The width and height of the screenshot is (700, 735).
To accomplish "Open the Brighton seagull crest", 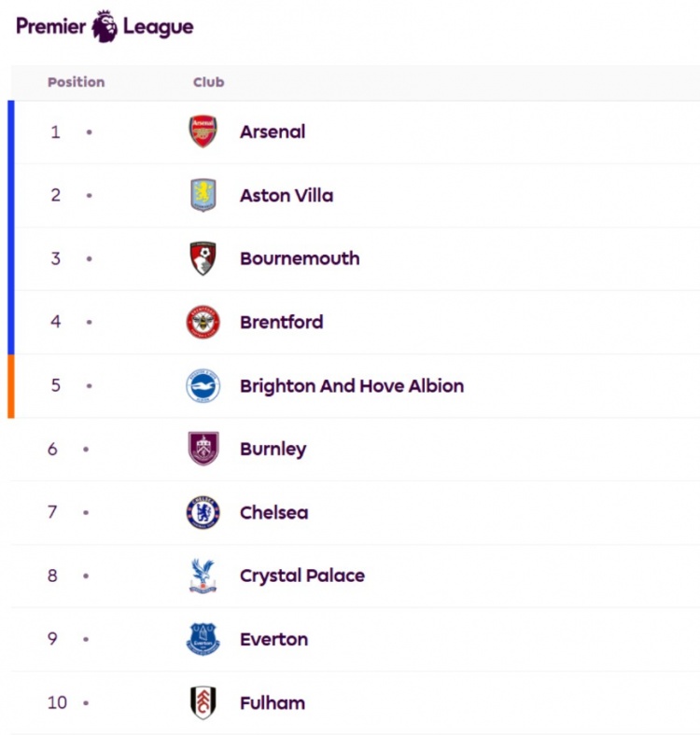I will [203, 386].
